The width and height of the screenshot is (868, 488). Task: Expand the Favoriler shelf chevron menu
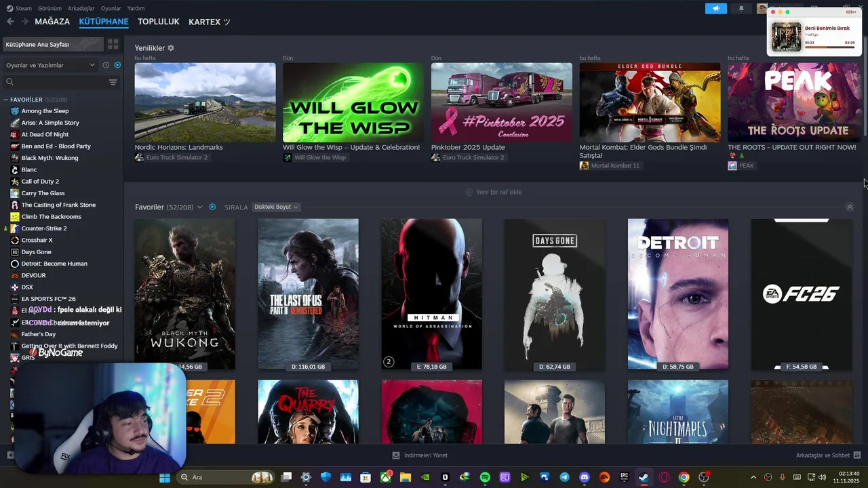click(x=199, y=207)
